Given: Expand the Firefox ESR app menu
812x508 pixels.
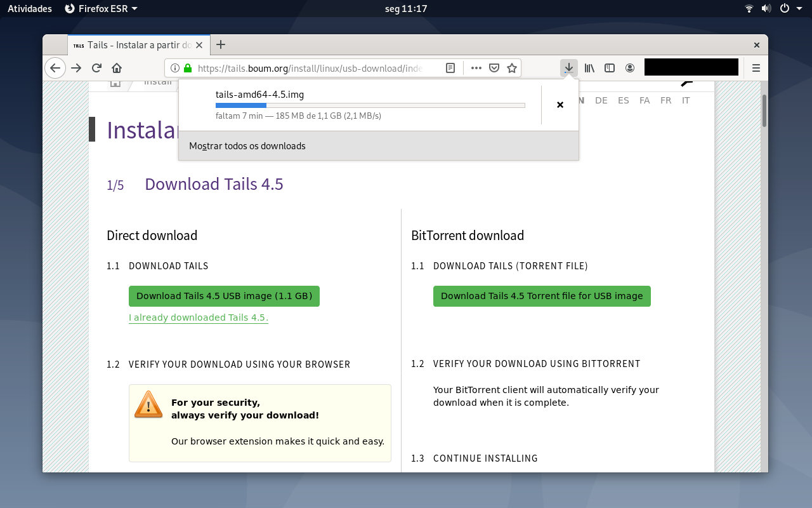Looking at the screenshot, I should [101, 8].
